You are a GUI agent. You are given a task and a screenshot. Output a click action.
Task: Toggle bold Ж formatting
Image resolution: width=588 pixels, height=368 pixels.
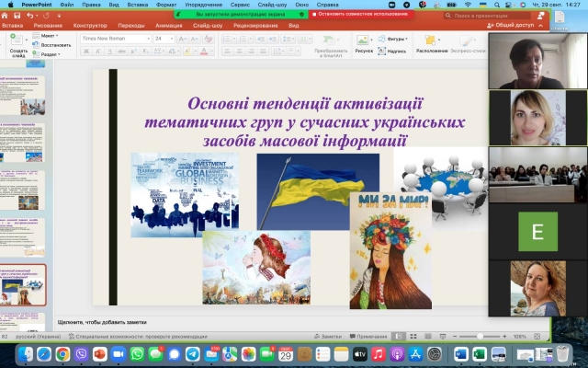click(86, 52)
